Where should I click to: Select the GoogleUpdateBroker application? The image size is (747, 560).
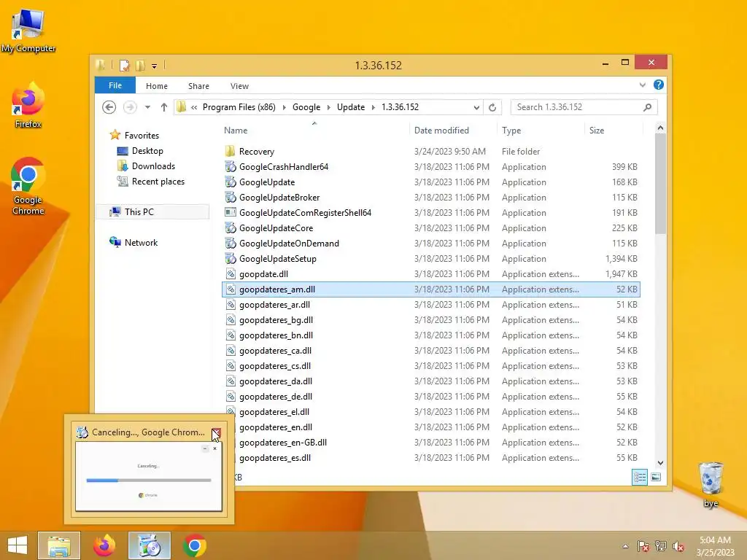[431, 197]
